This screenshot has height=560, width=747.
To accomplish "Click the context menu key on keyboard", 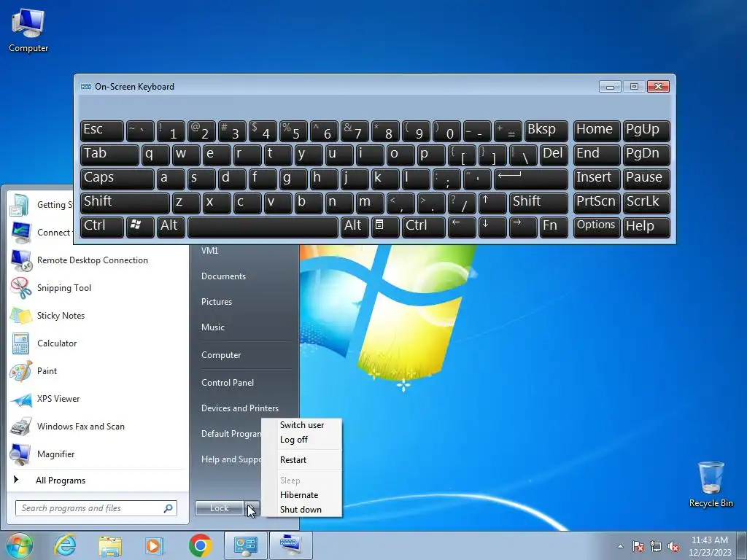I will point(385,227).
